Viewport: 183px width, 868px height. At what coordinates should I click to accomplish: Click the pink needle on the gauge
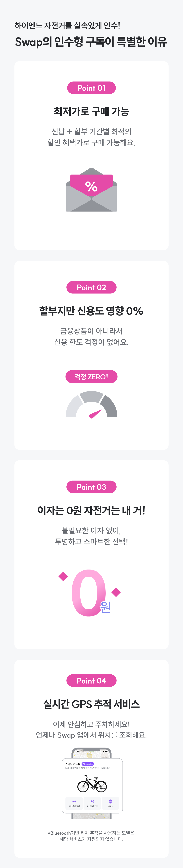click(95, 414)
